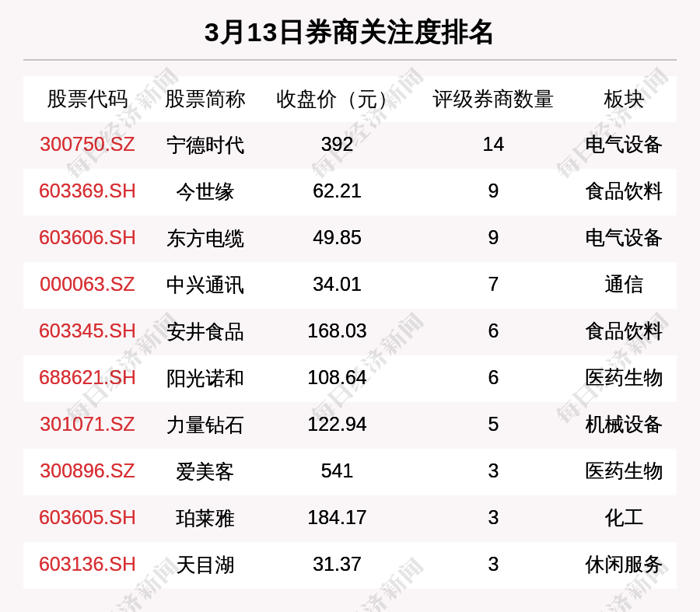Select the stock name 珀莱雅
The height and width of the screenshot is (612, 700).
coord(205,518)
